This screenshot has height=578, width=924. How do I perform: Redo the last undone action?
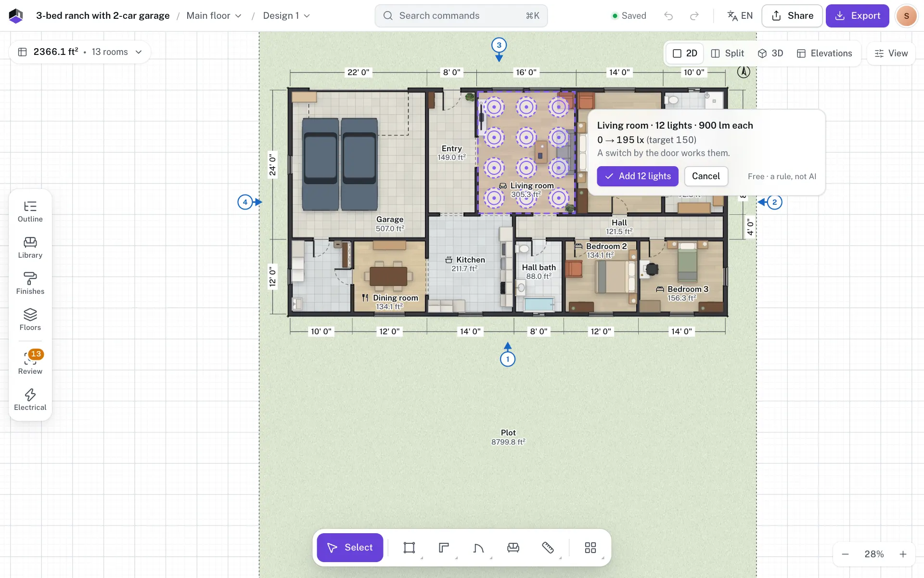coord(694,16)
